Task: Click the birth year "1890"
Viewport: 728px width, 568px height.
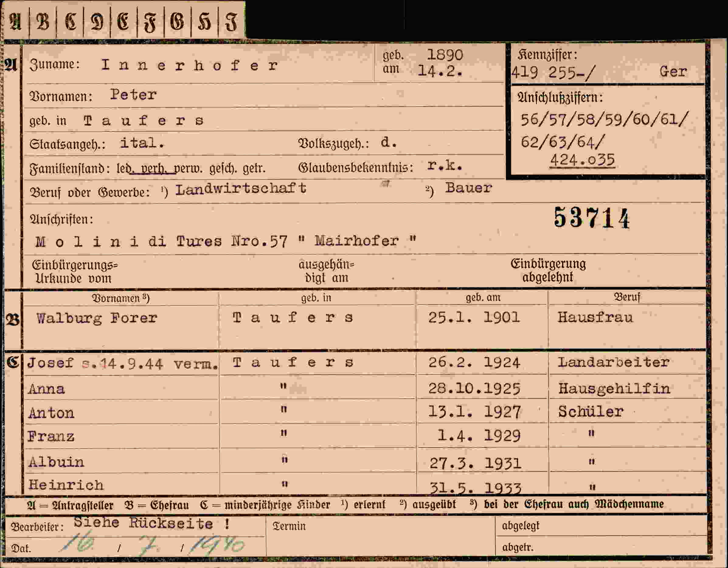Action: click(445, 55)
